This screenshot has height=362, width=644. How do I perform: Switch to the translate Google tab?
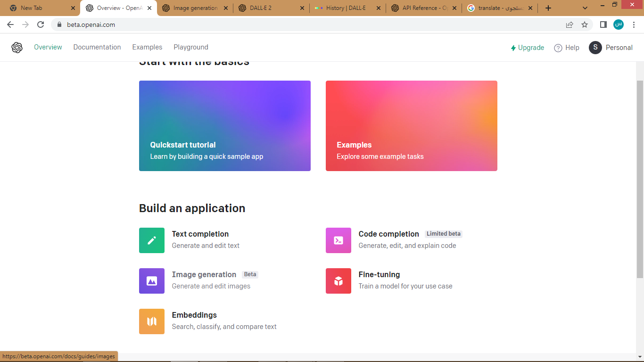coord(500,8)
